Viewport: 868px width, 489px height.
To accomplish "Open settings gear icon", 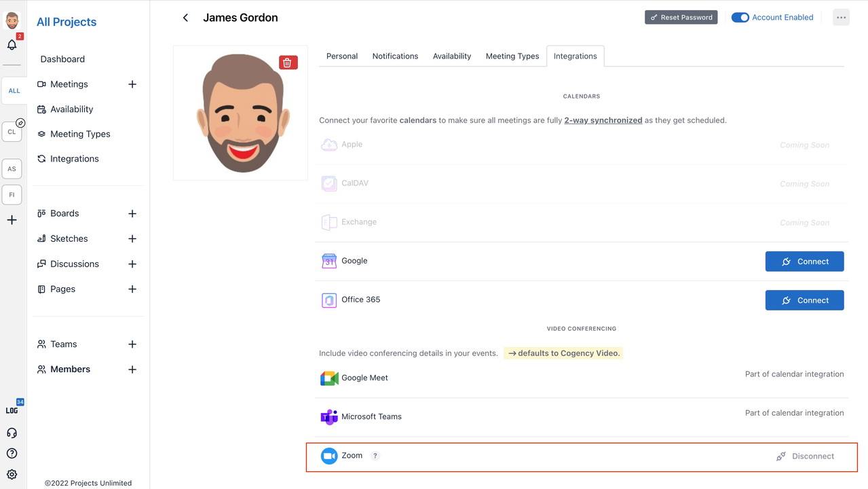I will pos(12,475).
